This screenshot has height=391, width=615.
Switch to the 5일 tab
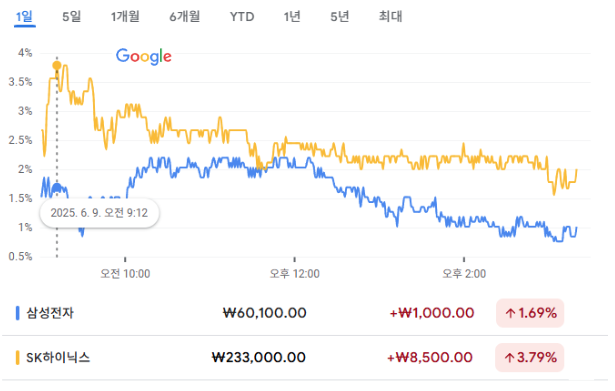click(x=71, y=17)
